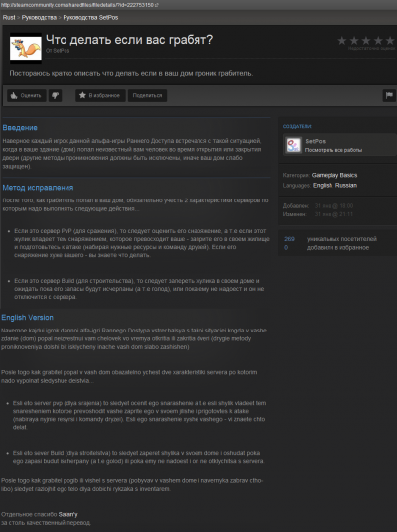Image resolution: width=397 pixels, height=532 pixels.
Task: Open the fox guide thumbnail image
Action: pyautogui.click(x=26, y=49)
